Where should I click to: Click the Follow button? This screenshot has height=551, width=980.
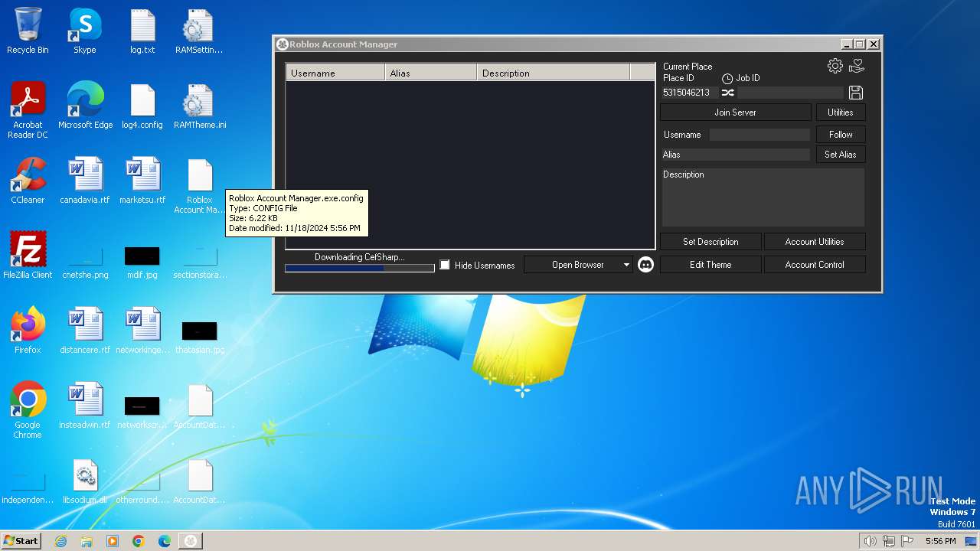point(840,135)
